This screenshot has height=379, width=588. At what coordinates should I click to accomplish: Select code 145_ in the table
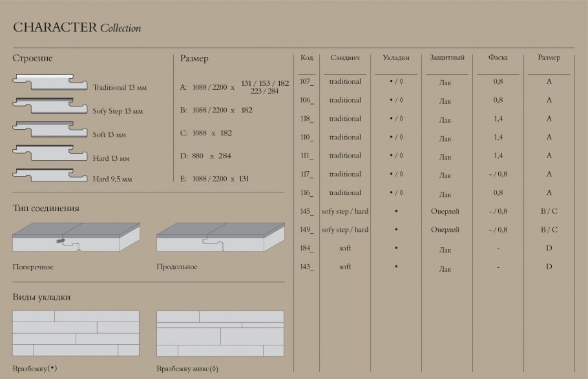tap(307, 211)
